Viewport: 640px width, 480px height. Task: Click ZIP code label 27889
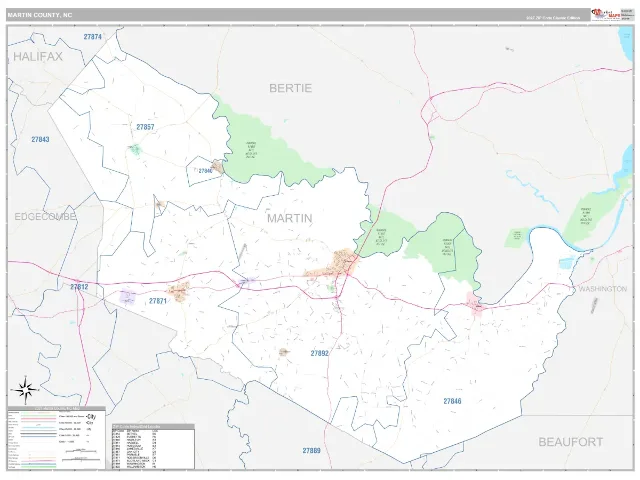[x=311, y=451]
